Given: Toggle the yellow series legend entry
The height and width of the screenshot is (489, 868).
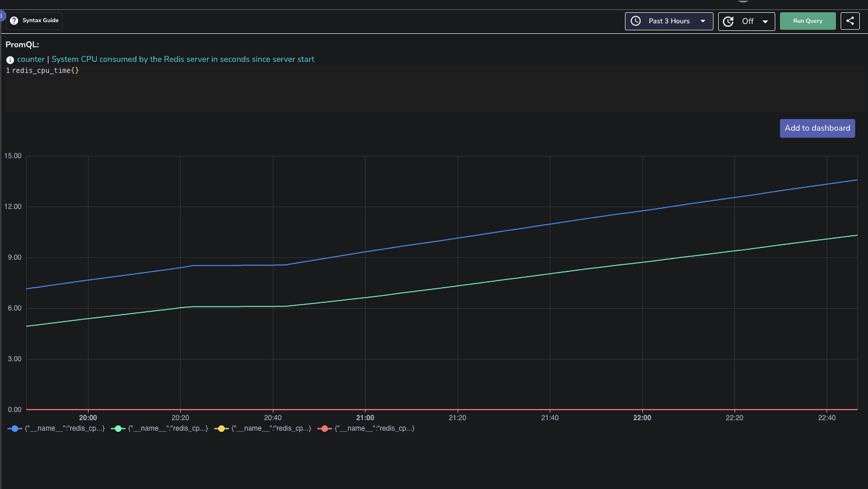Looking at the screenshot, I should 263,428.
